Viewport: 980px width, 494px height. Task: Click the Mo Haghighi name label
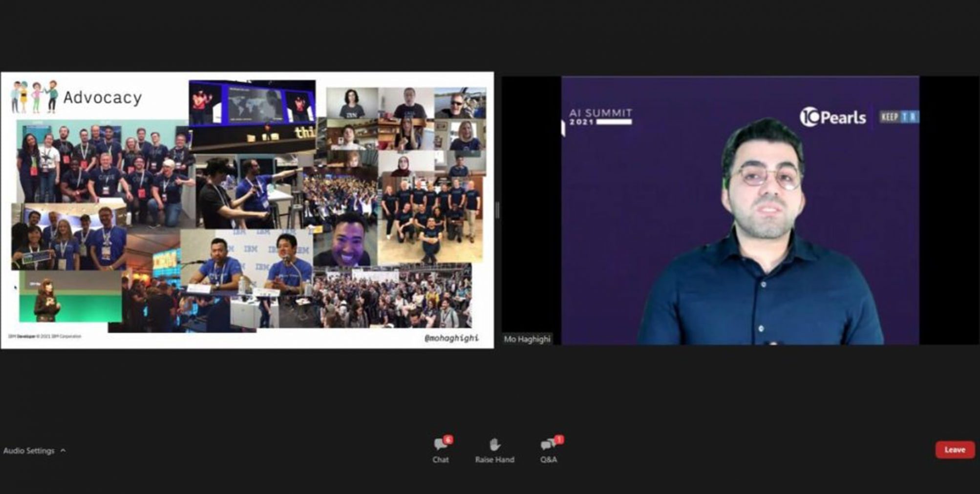(x=527, y=339)
